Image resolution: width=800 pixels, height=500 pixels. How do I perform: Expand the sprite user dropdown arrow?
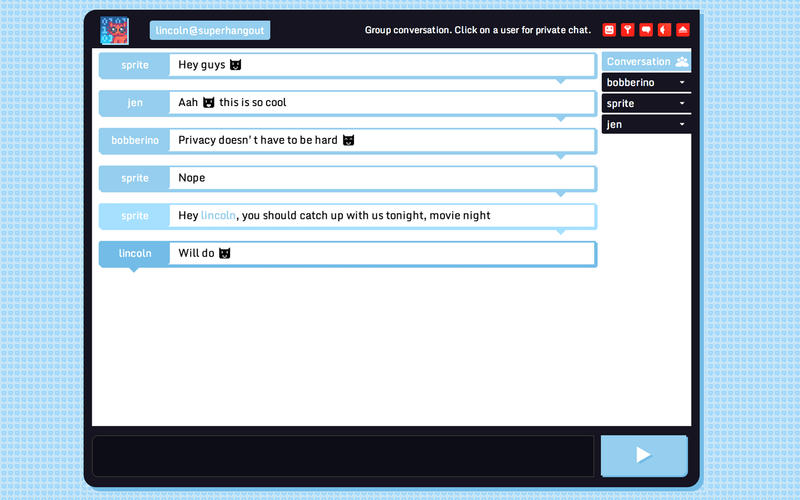coord(682,104)
